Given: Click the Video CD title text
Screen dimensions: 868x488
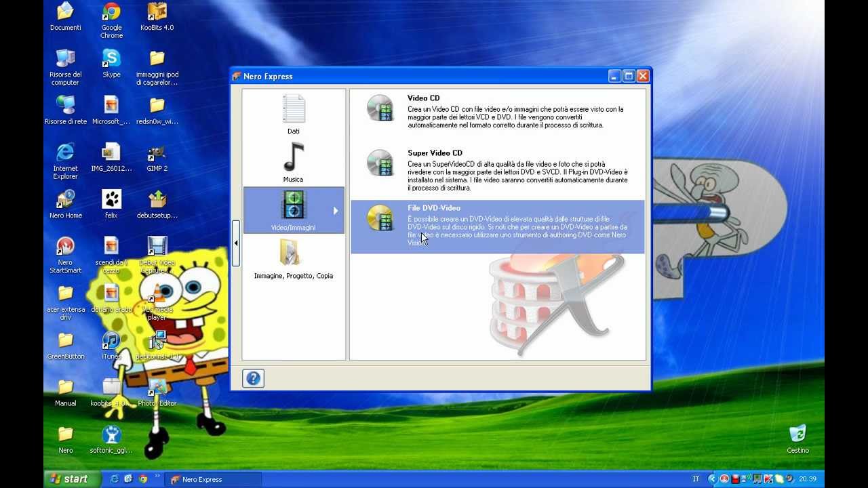Looking at the screenshot, I should pos(424,98).
